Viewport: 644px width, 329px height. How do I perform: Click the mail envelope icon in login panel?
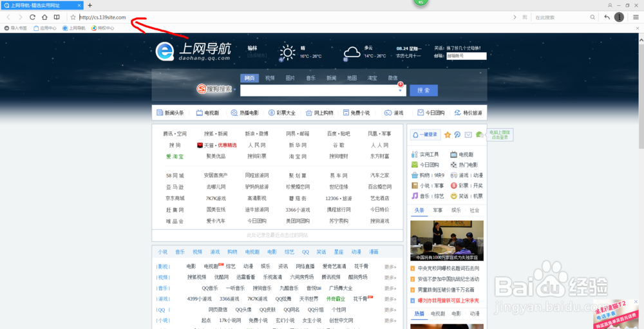[x=468, y=135]
